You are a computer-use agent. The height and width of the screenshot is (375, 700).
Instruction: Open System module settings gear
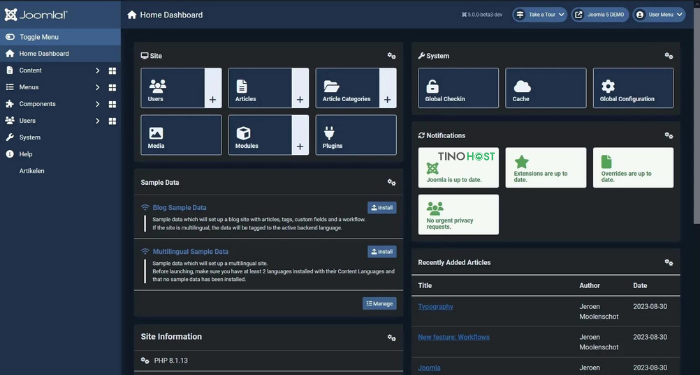click(669, 56)
